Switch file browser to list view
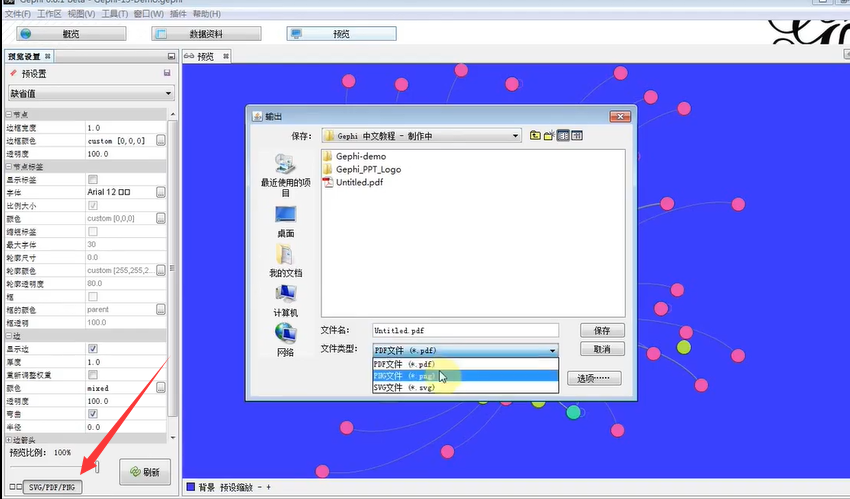850x499 pixels. click(x=563, y=135)
